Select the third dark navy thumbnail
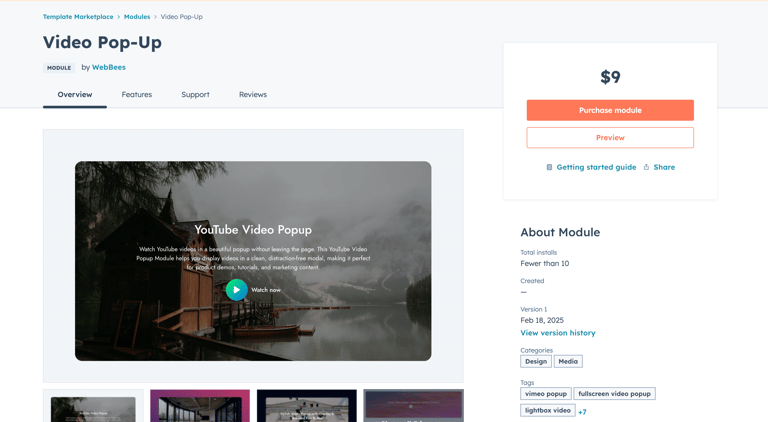This screenshot has width=768, height=422. click(307, 406)
